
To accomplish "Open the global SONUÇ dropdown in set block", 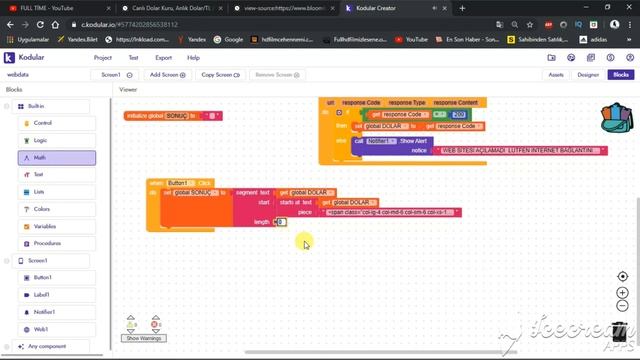I will [x=215, y=193].
